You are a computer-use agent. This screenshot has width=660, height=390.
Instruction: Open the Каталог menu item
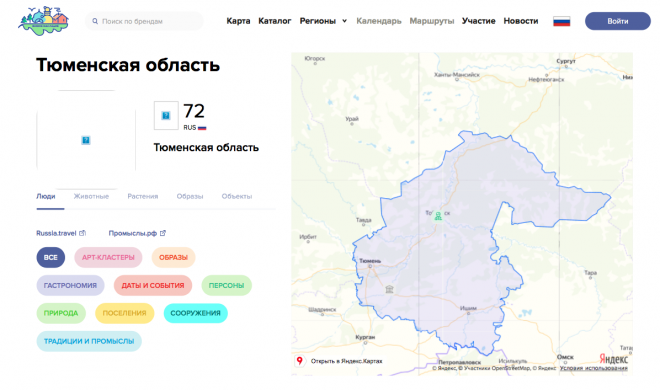(274, 21)
